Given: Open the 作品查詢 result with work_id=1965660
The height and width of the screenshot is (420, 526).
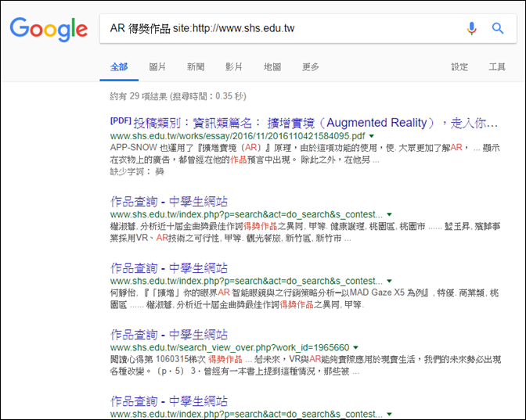Looking at the screenshot, I should click(169, 335).
